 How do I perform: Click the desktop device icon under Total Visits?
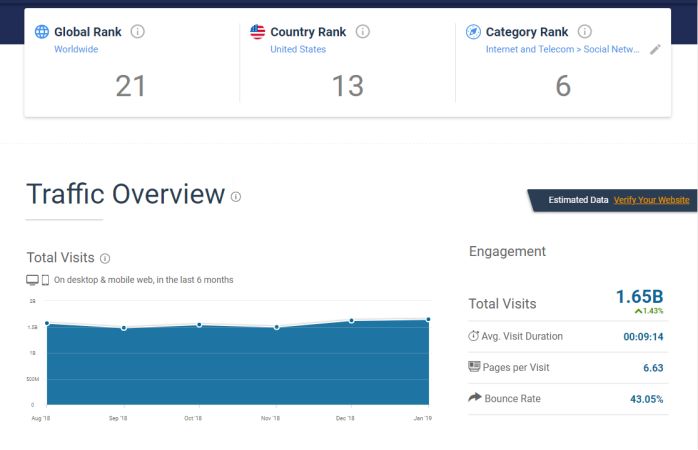point(32,280)
